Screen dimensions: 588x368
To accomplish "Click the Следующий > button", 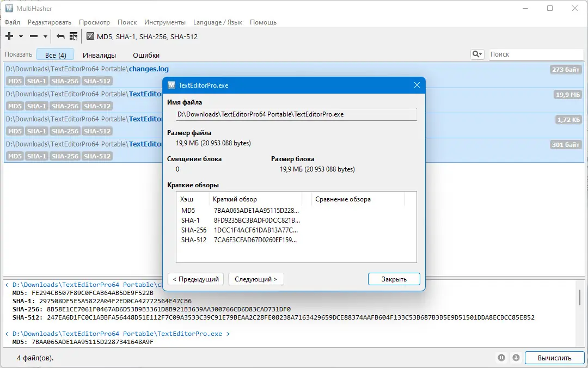I will [x=256, y=279].
